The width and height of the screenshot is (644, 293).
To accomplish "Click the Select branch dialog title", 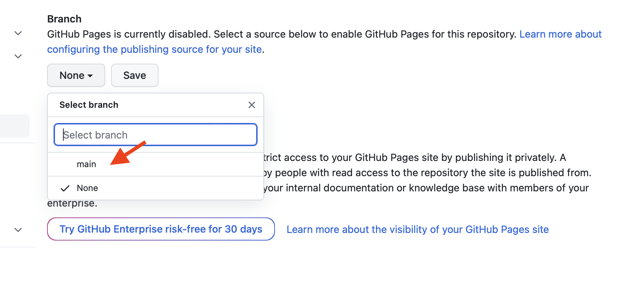I will click(x=88, y=105).
